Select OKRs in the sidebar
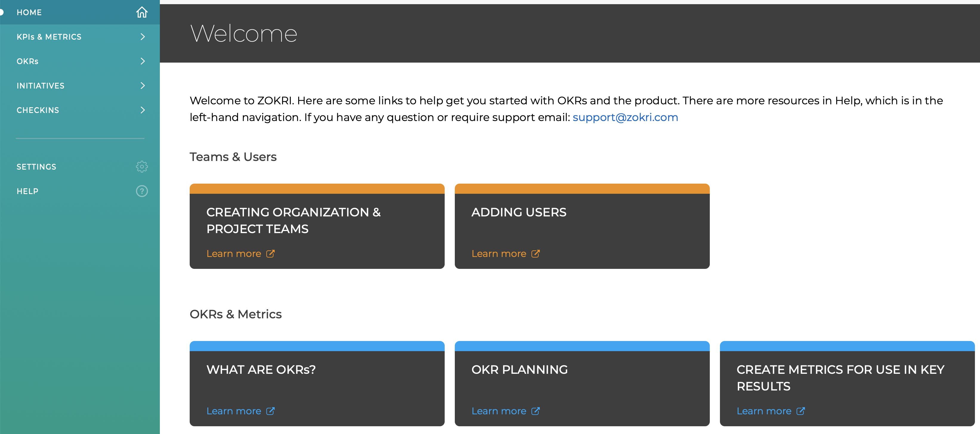 (80, 61)
